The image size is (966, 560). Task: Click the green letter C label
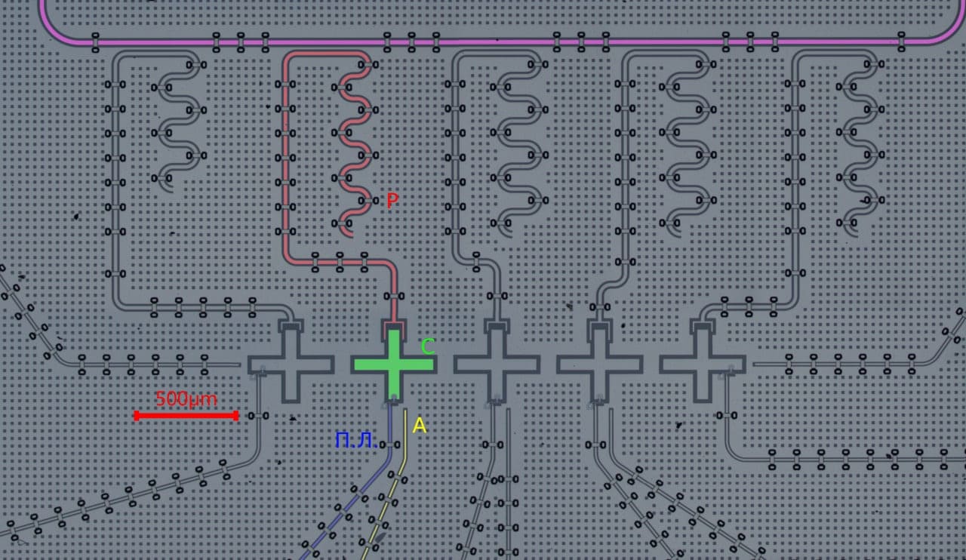click(427, 347)
